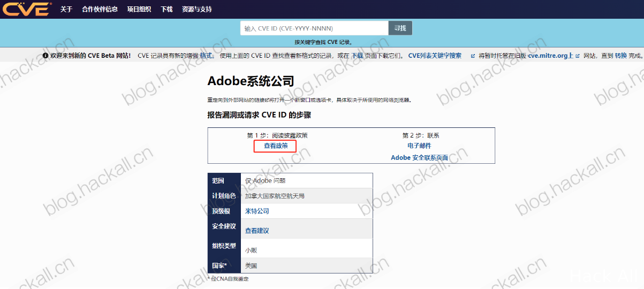The image size is (644, 289).
Task: Open the 资源与支持 menu
Action: tap(197, 9)
